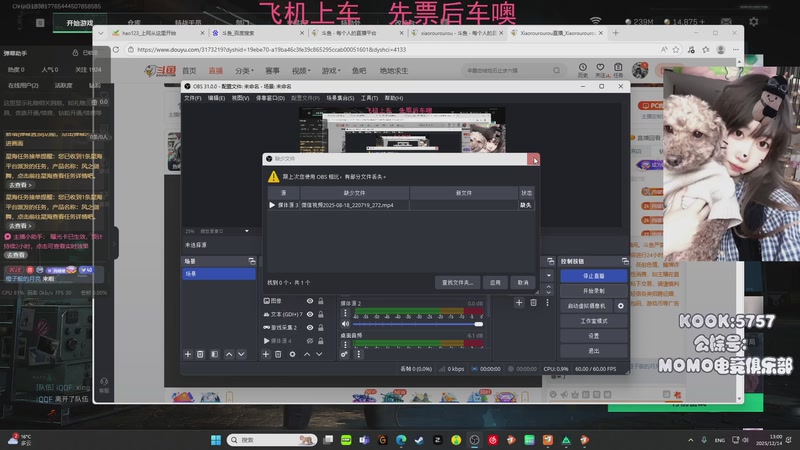Image resolution: width=800 pixels, height=450 pixels.
Task: Open Windows Start button on taskbar
Action: pos(216,440)
